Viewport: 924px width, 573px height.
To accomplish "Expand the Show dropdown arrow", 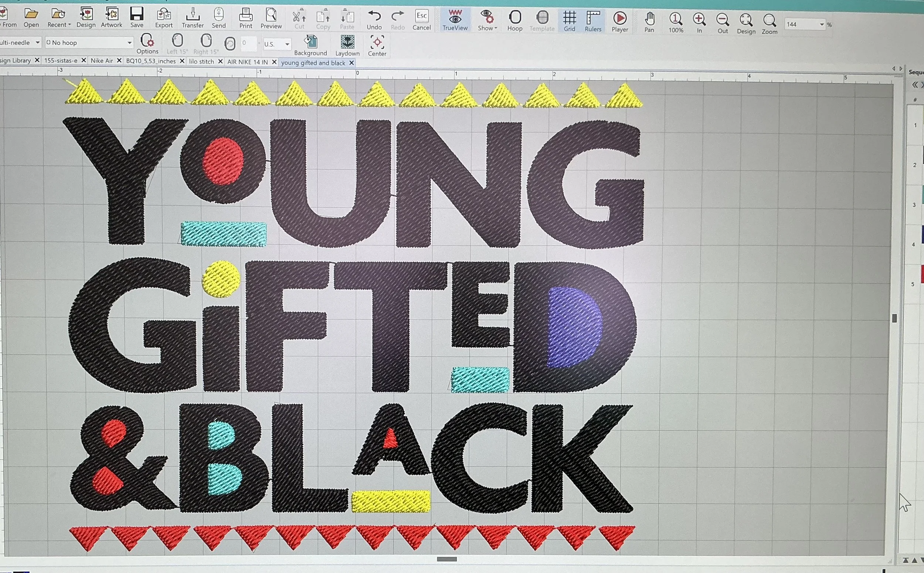I will click(x=496, y=28).
